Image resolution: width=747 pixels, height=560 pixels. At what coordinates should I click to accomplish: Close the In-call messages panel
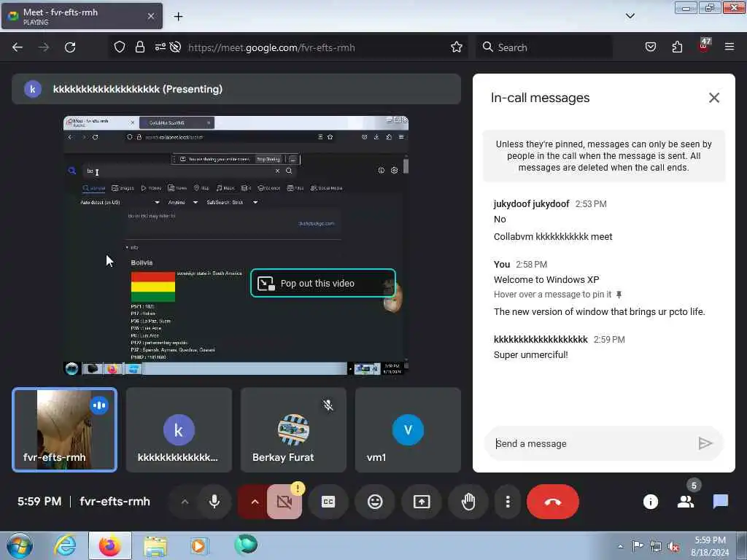[713, 98]
